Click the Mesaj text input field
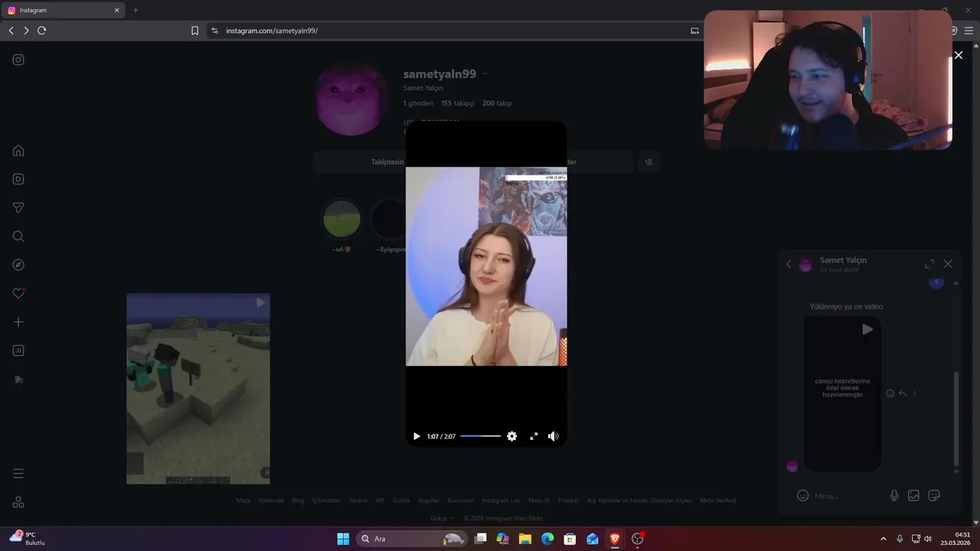 pos(846,496)
